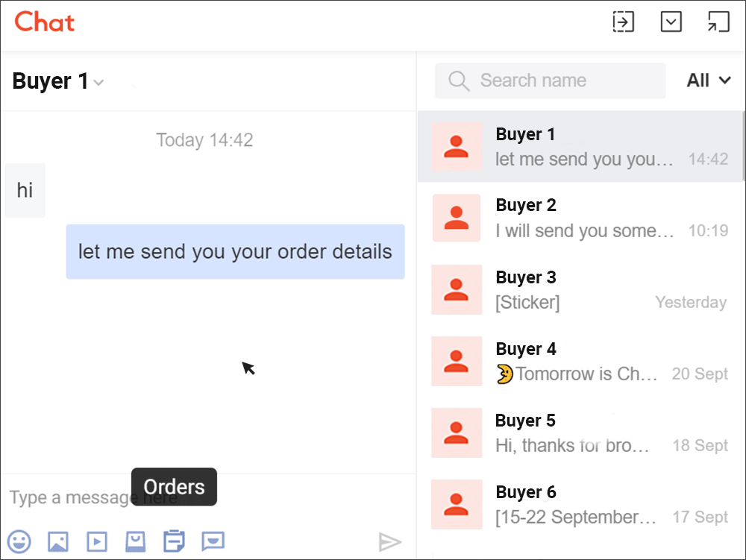
Task: Click the expand chat icon top right
Action: point(718,22)
